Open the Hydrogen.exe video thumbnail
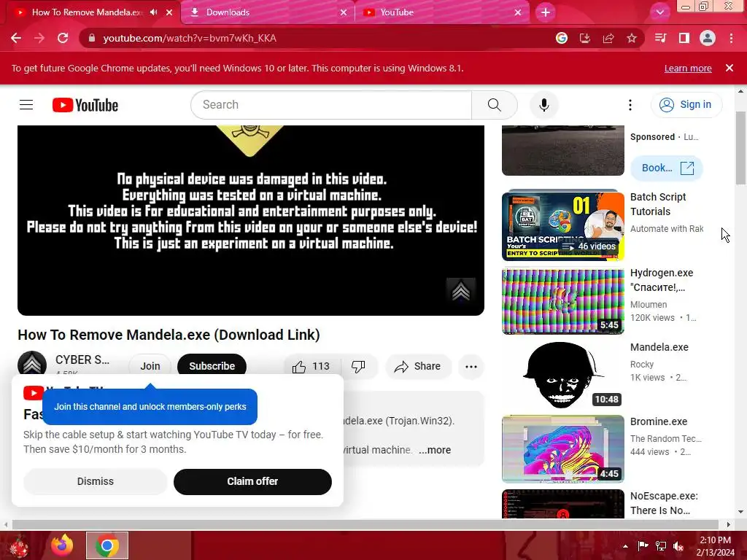 562,300
